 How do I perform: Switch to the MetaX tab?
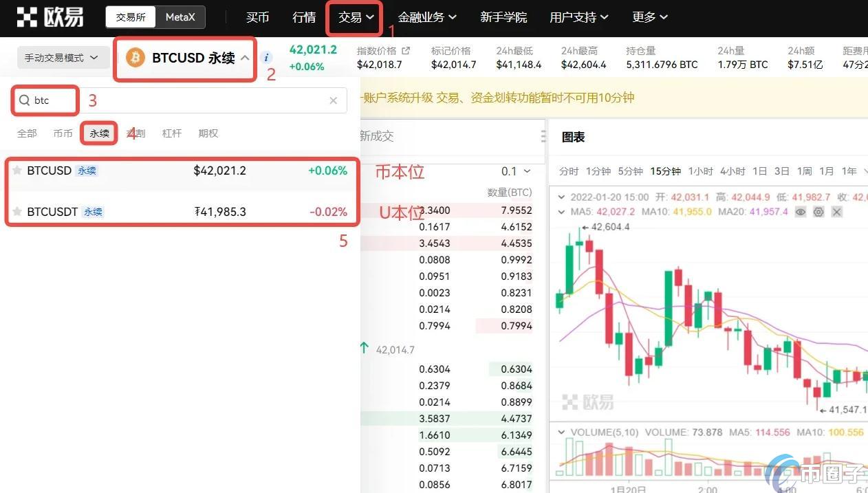[x=180, y=17]
